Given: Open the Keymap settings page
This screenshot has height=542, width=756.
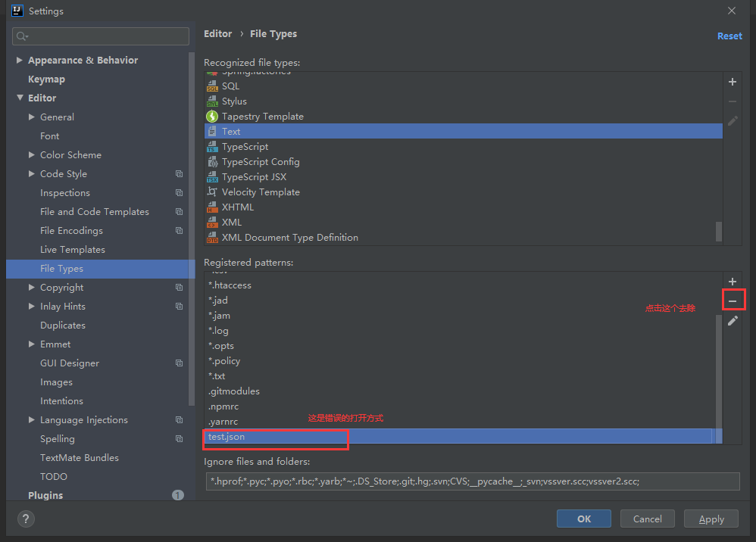Looking at the screenshot, I should pyautogui.click(x=46, y=79).
